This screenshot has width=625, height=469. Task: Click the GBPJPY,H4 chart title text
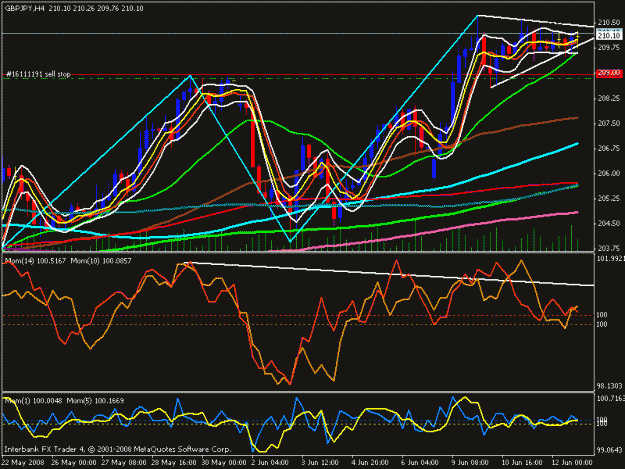[24, 8]
